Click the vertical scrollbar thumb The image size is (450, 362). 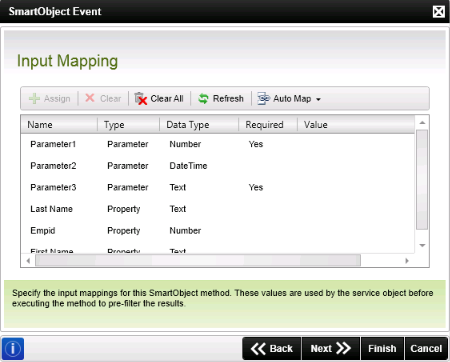(x=422, y=180)
